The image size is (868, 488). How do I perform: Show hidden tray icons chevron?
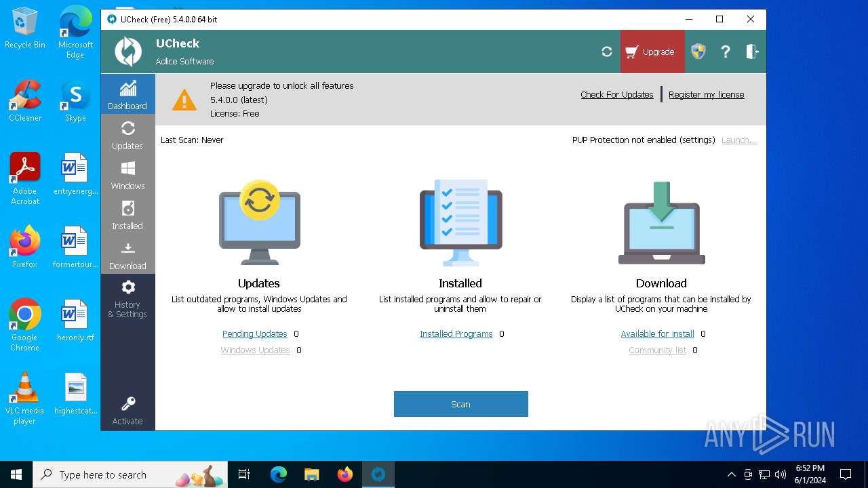(731, 474)
